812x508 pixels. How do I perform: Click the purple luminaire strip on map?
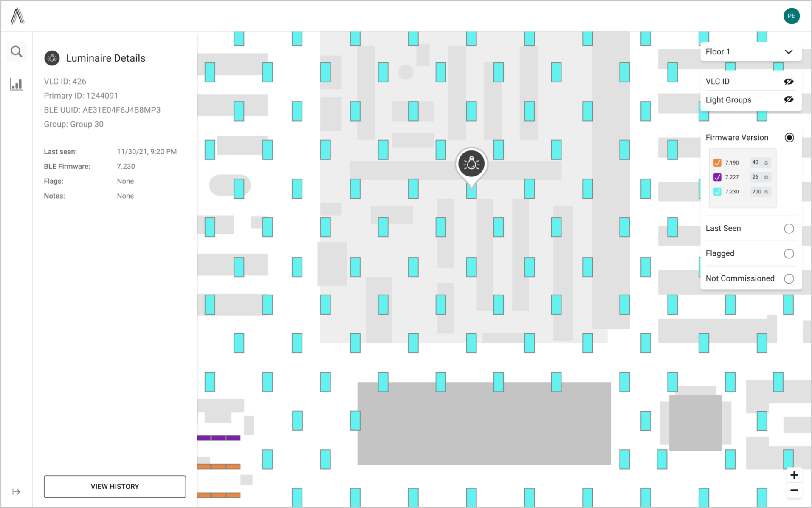(x=219, y=438)
